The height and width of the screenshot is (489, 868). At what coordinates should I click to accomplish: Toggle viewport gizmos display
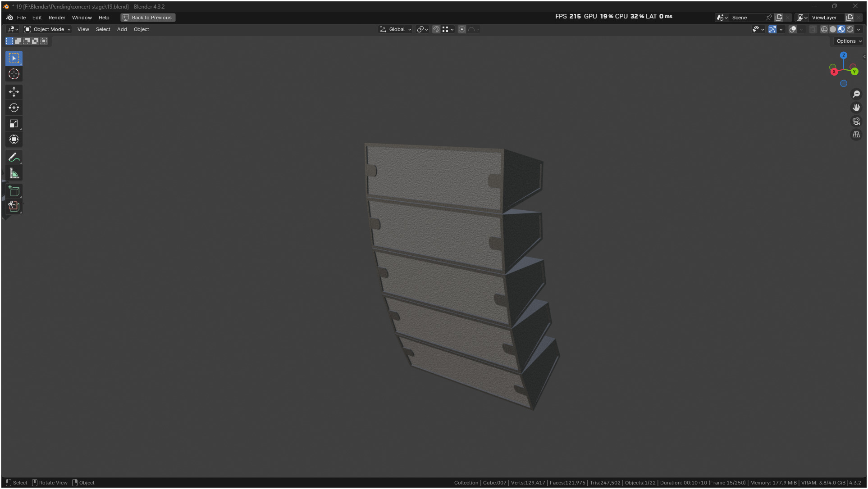coord(772,29)
